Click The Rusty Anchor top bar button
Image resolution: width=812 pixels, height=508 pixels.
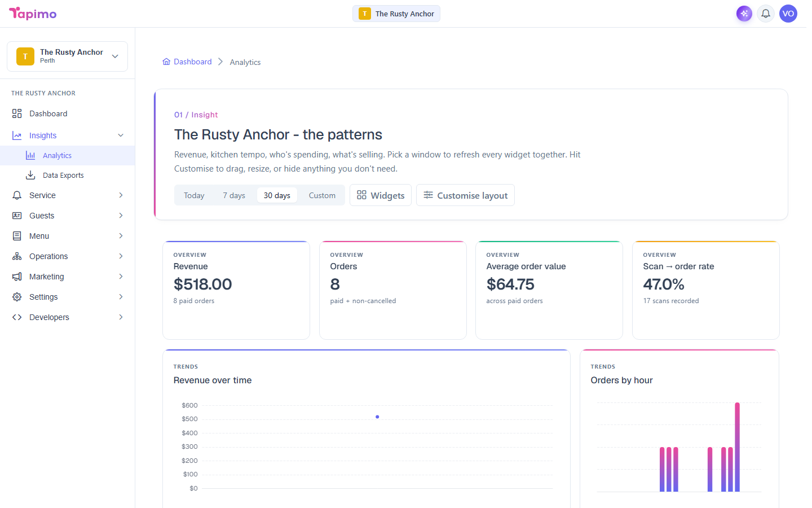point(396,14)
